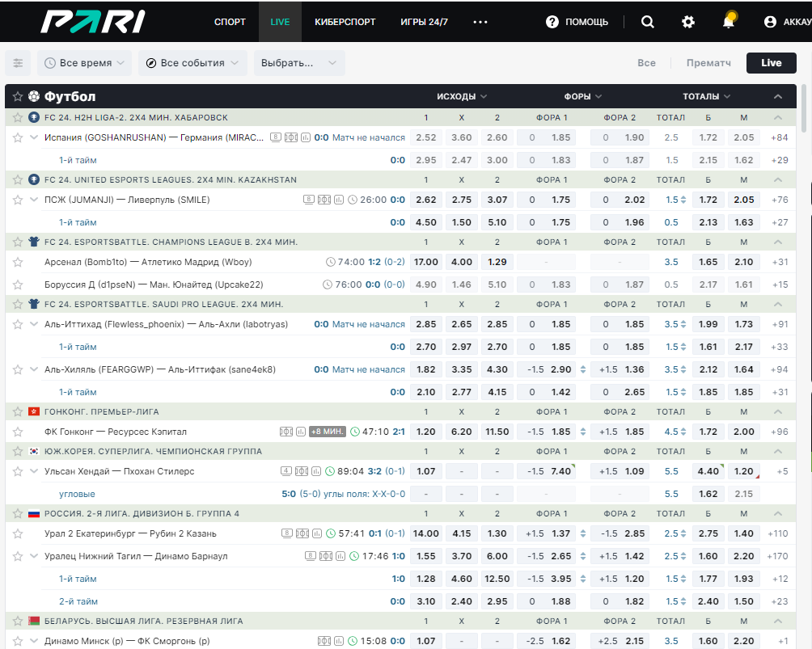Screen dimensions: 812x649
Task: Open the Исходы column dropdown
Action: pos(462,96)
